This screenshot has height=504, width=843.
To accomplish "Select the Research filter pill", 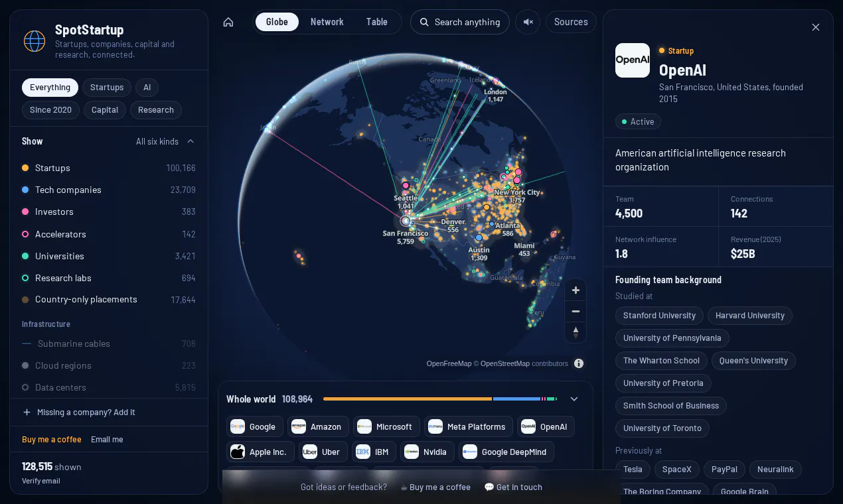I will click(156, 110).
